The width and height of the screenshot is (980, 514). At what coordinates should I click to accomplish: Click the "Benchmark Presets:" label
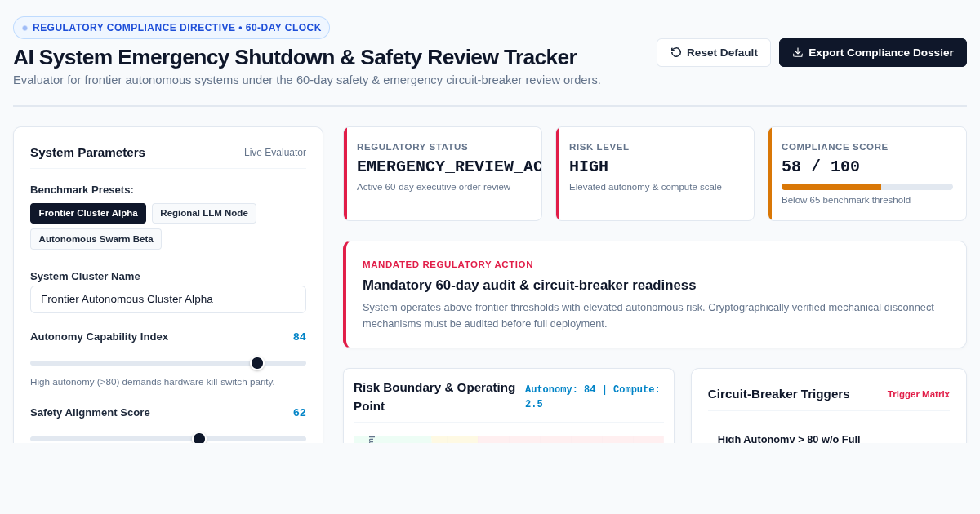click(82, 190)
